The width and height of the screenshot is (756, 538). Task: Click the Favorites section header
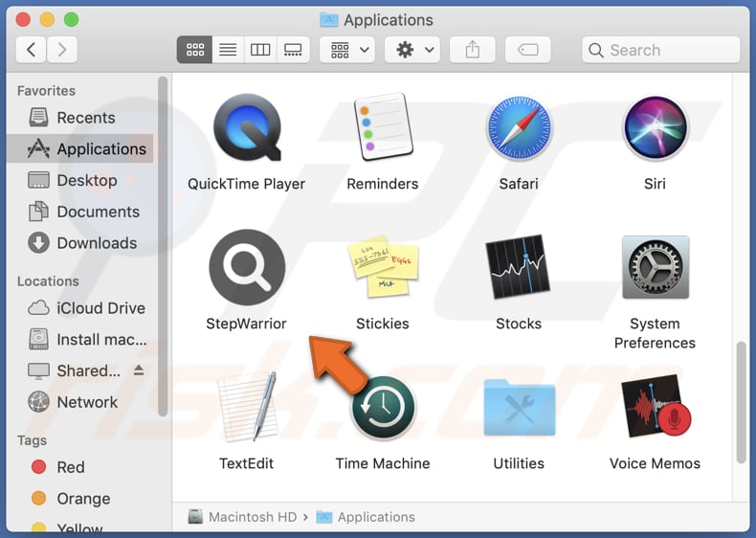(46, 91)
